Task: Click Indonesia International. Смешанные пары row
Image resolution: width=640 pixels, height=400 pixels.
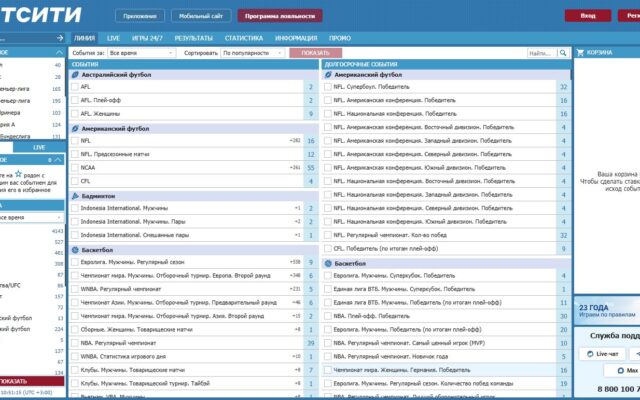Action: click(x=193, y=235)
